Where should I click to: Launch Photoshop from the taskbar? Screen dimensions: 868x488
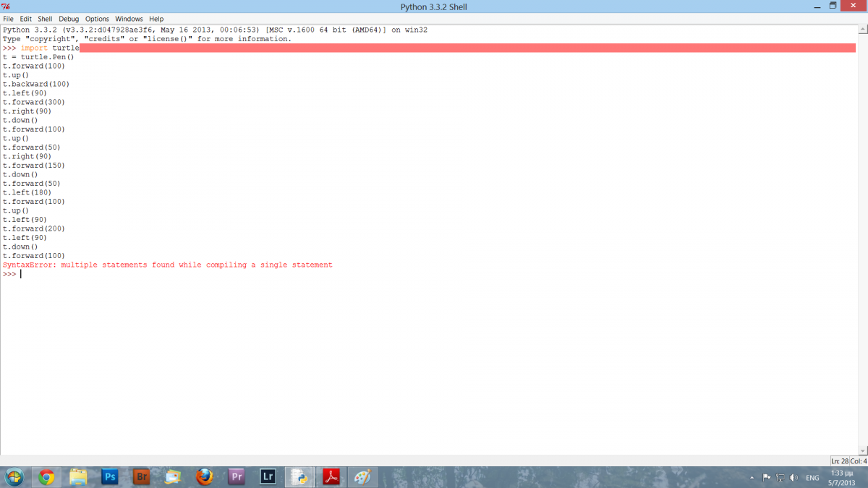[x=110, y=477]
